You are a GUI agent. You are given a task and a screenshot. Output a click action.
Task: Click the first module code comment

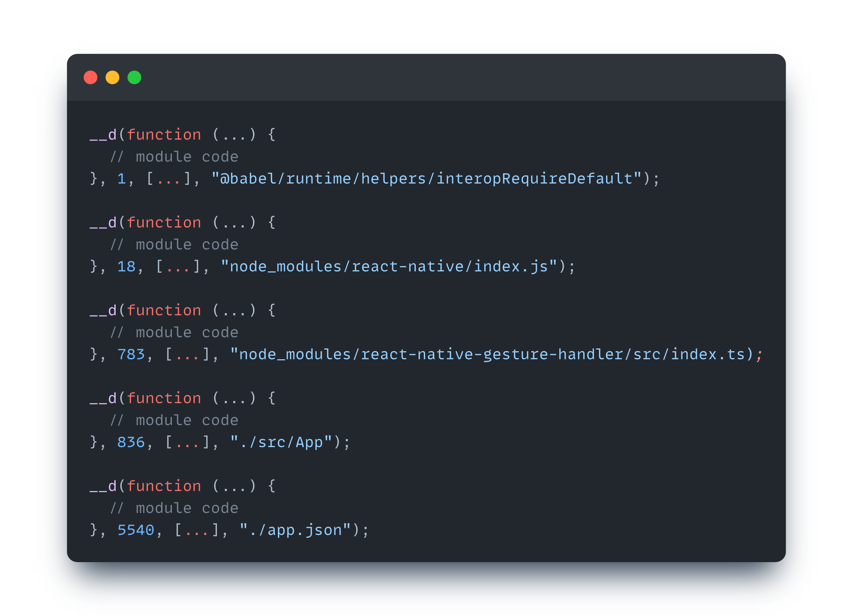174,157
